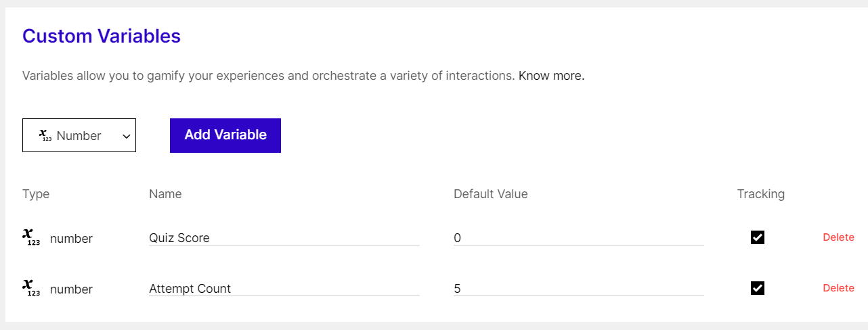Open the Know more link
This screenshot has height=330, width=868.
click(x=551, y=76)
